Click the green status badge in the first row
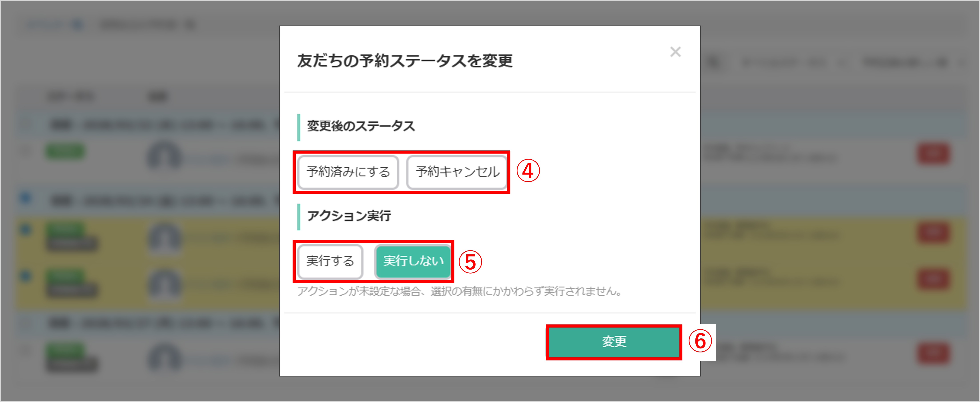980x402 pixels. pyautogui.click(x=65, y=151)
